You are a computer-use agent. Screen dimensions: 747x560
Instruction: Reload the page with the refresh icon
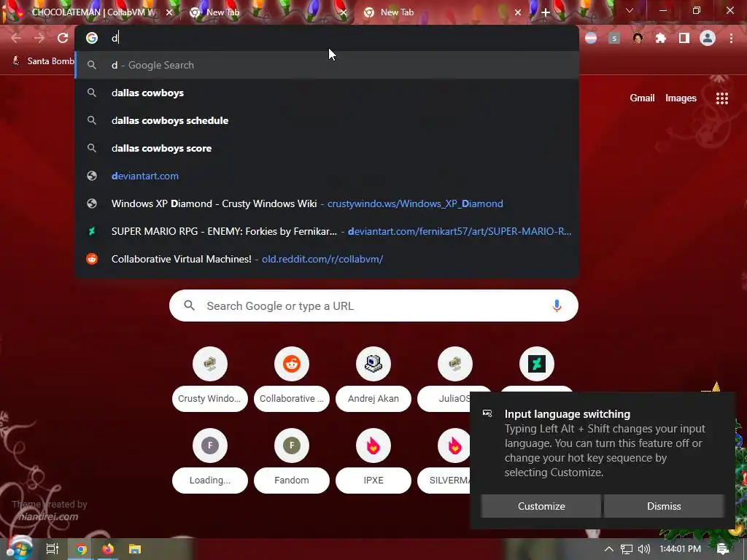[x=63, y=38]
